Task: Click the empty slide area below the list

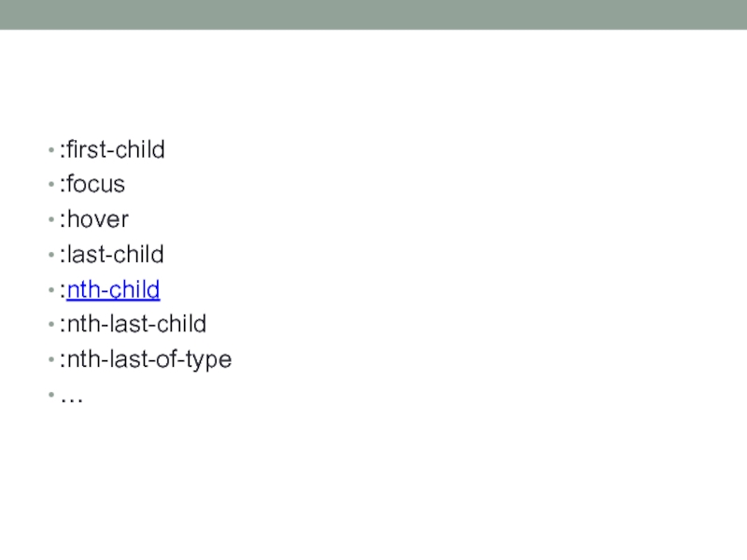Action: pos(373,476)
